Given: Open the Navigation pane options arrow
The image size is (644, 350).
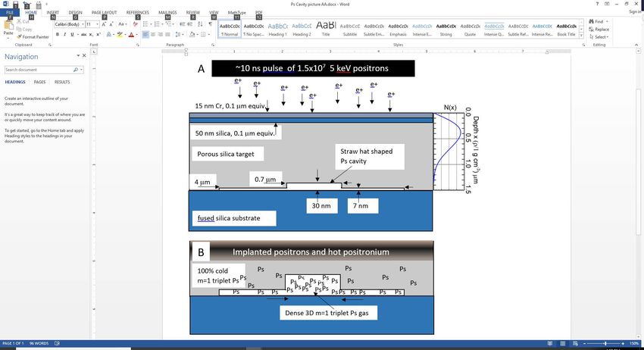Looking at the screenshot, I should coord(78,55).
